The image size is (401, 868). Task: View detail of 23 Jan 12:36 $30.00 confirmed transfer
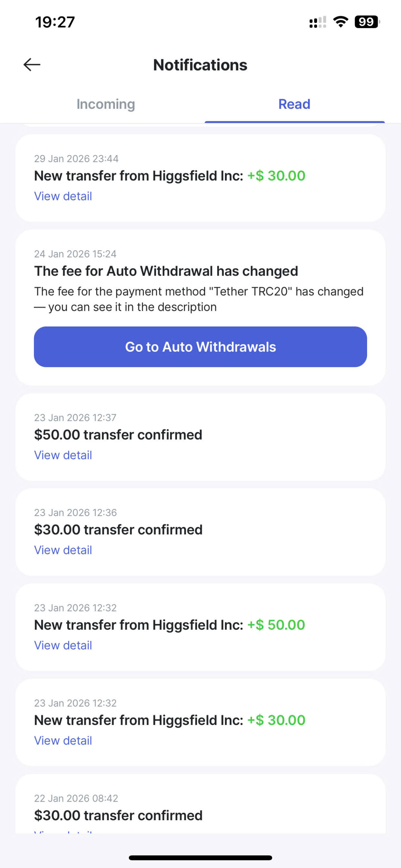[x=63, y=550]
